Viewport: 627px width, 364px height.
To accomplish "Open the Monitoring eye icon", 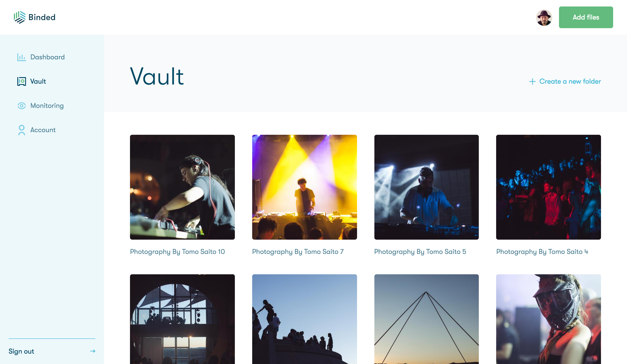I will pyautogui.click(x=21, y=106).
